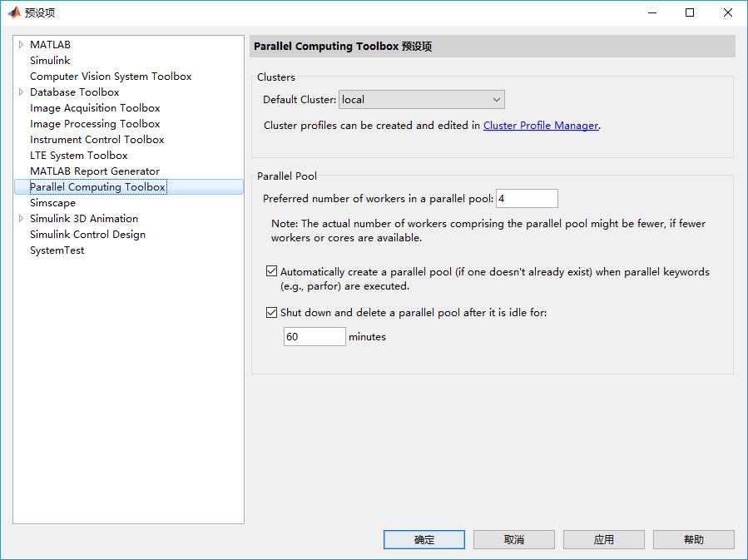Select Computer Vision System Toolbox
This screenshot has height=560, width=748.
tap(111, 77)
